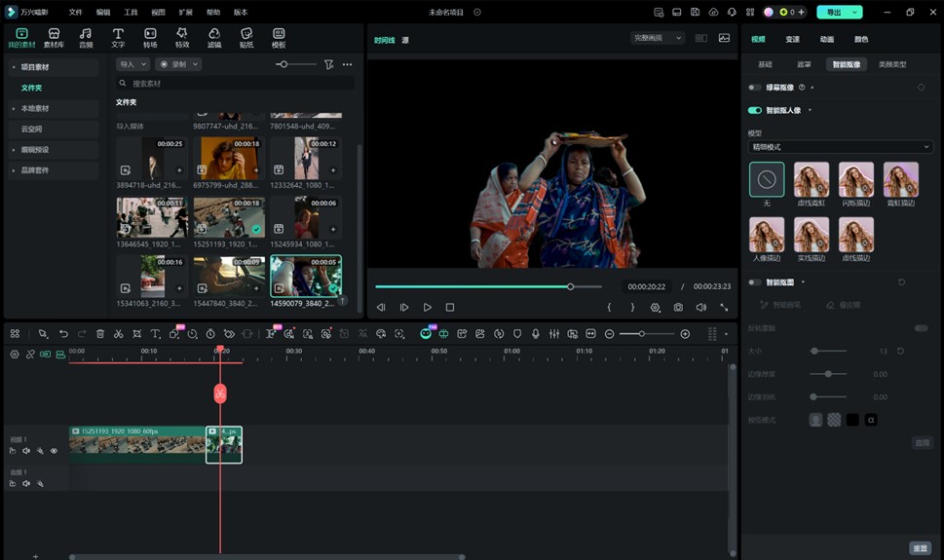Click the microphone voiceover icon in timeline toolbar

tap(535, 334)
